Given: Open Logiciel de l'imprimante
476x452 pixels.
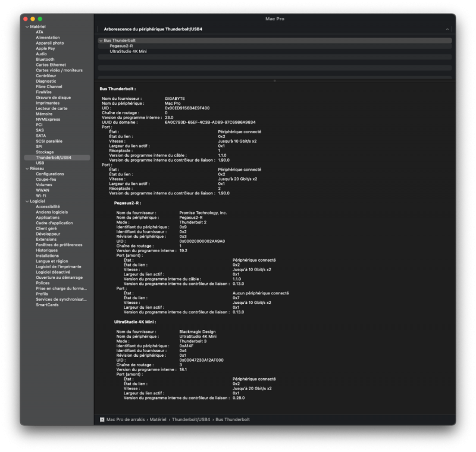Looking at the screenshot, I should 58,267.
